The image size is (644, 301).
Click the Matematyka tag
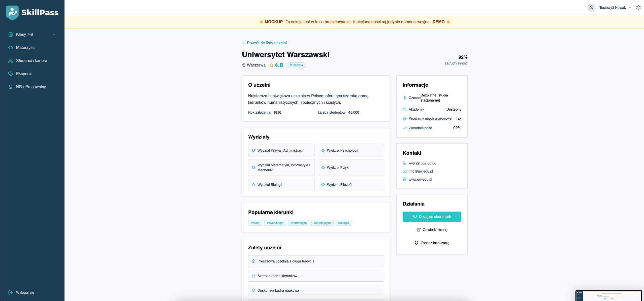323,223
